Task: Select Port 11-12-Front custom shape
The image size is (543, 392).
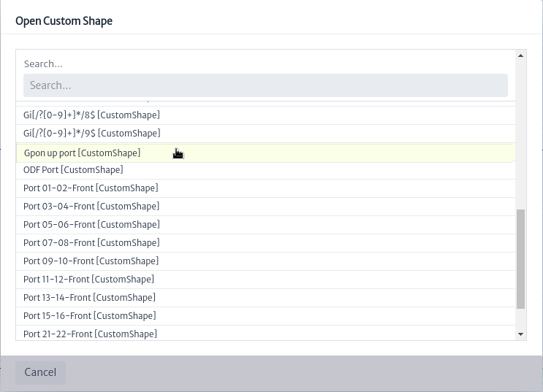Action: pyautogui.click(x=265, y=280)
